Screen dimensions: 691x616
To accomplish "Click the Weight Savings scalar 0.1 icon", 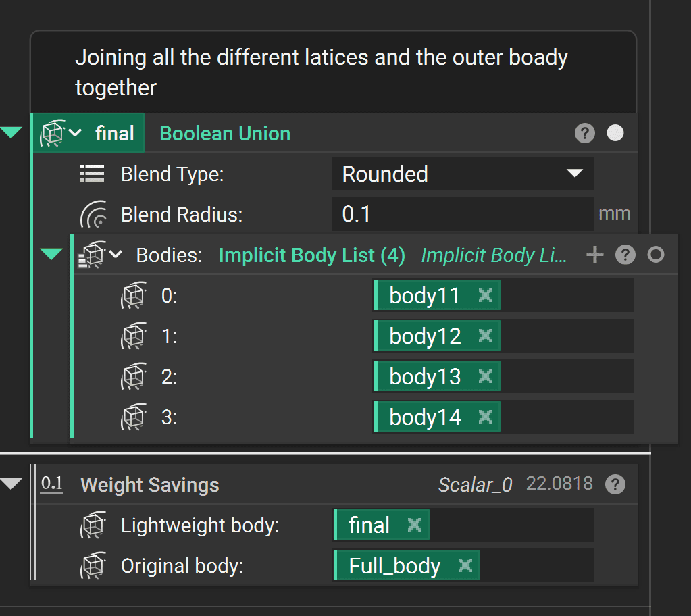I will point(52,484).
